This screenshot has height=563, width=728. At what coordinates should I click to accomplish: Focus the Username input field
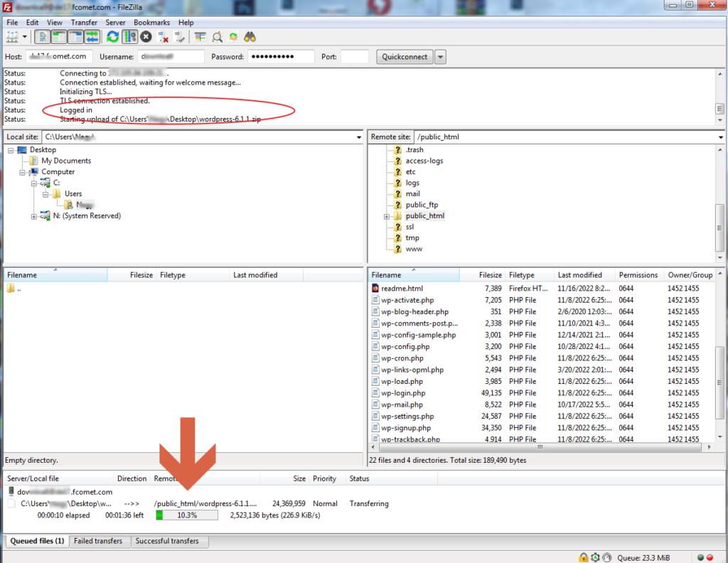click(171, 57)
